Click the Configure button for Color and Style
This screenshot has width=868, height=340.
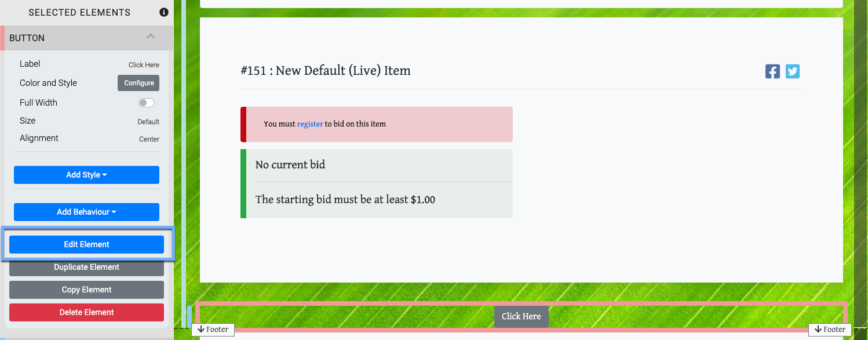pos(138,83)
